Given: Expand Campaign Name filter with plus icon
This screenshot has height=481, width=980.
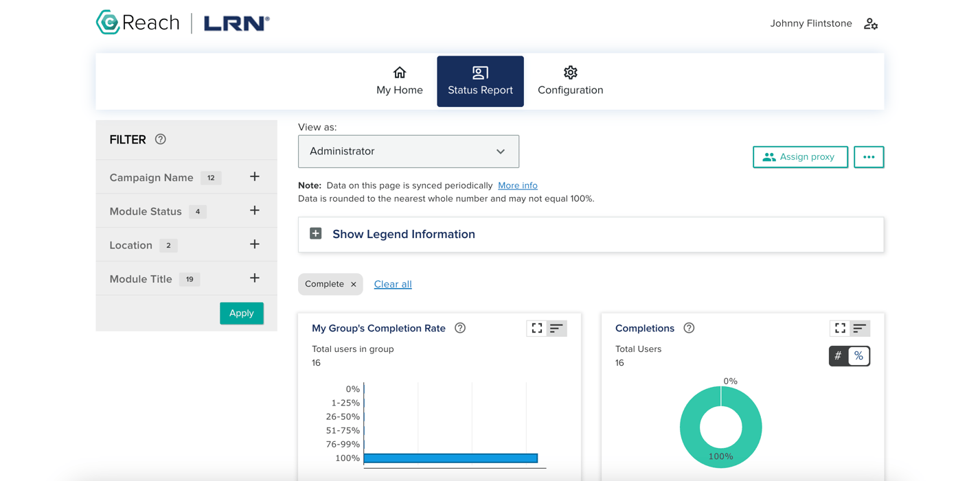Looking at the screenshot, I should (x=255, y=177).
